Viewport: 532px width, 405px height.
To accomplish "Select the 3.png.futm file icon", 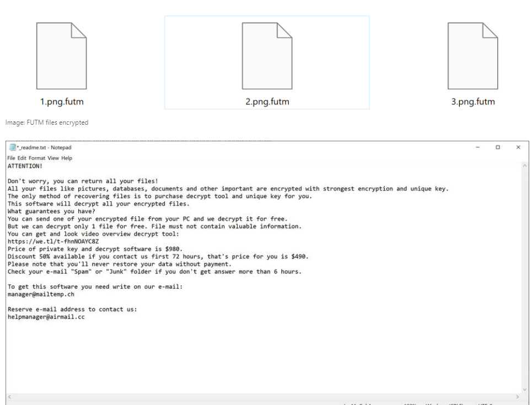I will (x=472, y=56).
